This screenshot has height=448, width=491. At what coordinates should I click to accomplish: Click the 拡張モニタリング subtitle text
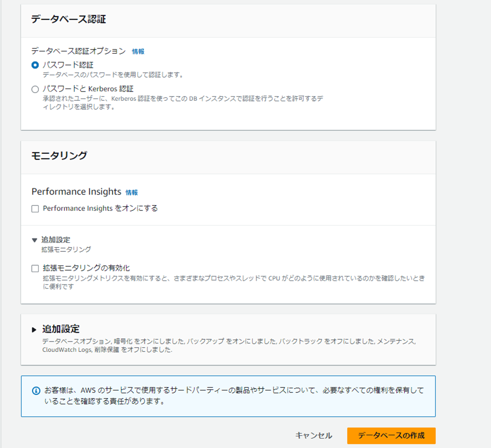(66, 249)
